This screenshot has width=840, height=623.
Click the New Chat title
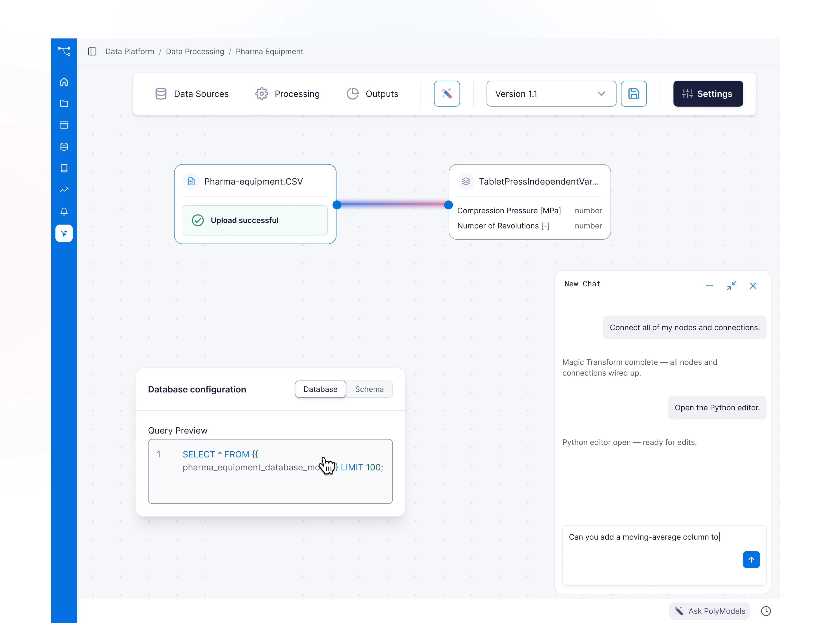click(582, 284)
